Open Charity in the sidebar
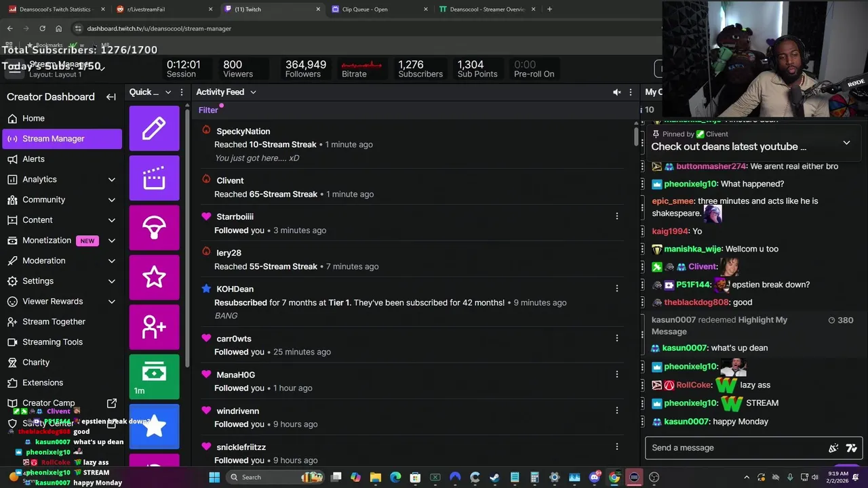 (x=62, y=363)
